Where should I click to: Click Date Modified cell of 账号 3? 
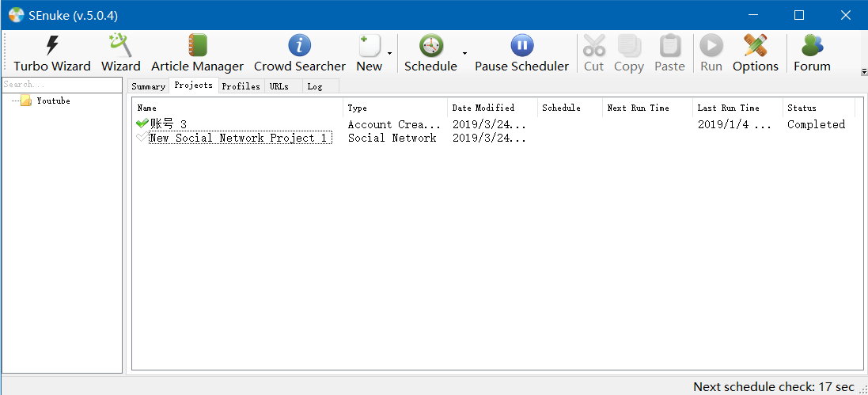pyautogui.click(x=489, y=124)
